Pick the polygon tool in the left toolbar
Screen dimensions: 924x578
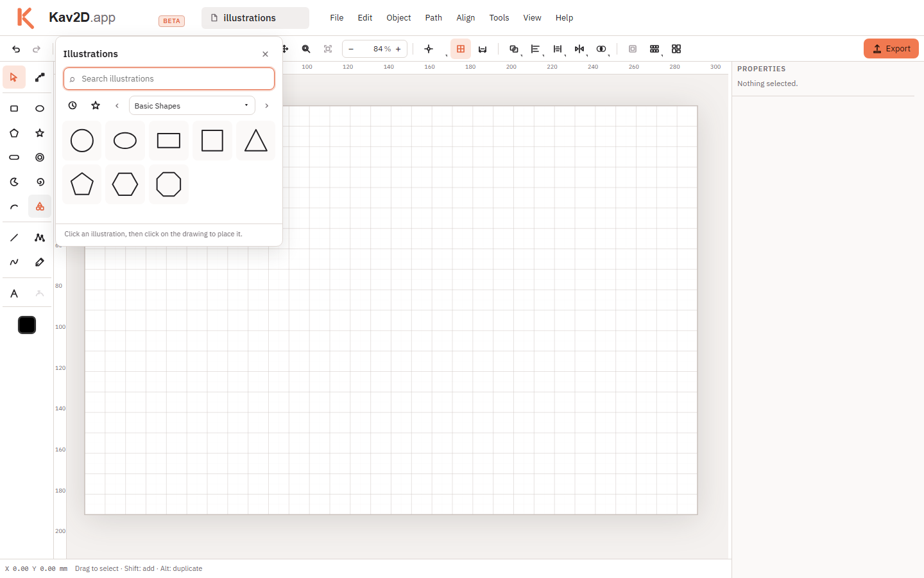click(14, 133)
